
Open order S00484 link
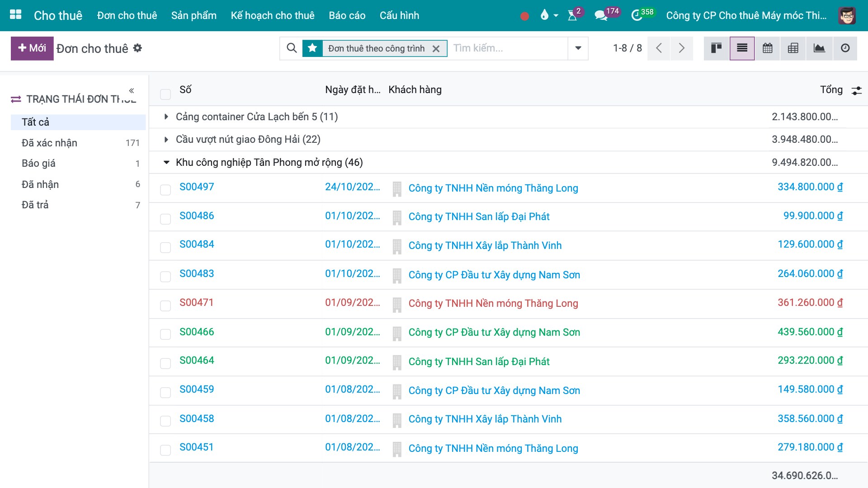[197, 244]
